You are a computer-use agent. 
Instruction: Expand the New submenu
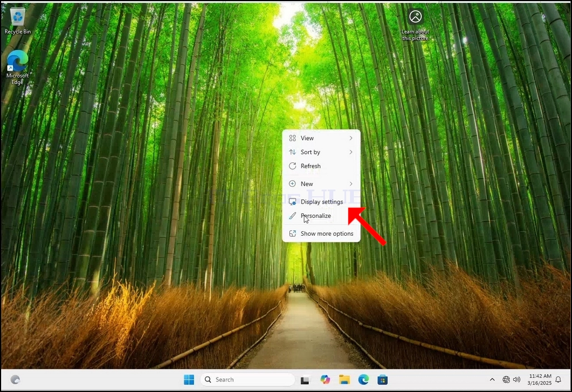[321, 184]
